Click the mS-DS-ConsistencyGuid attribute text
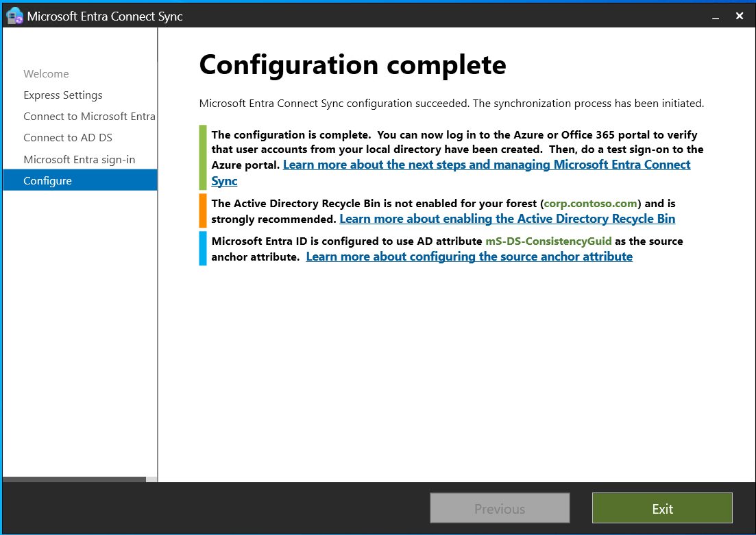 548,241
